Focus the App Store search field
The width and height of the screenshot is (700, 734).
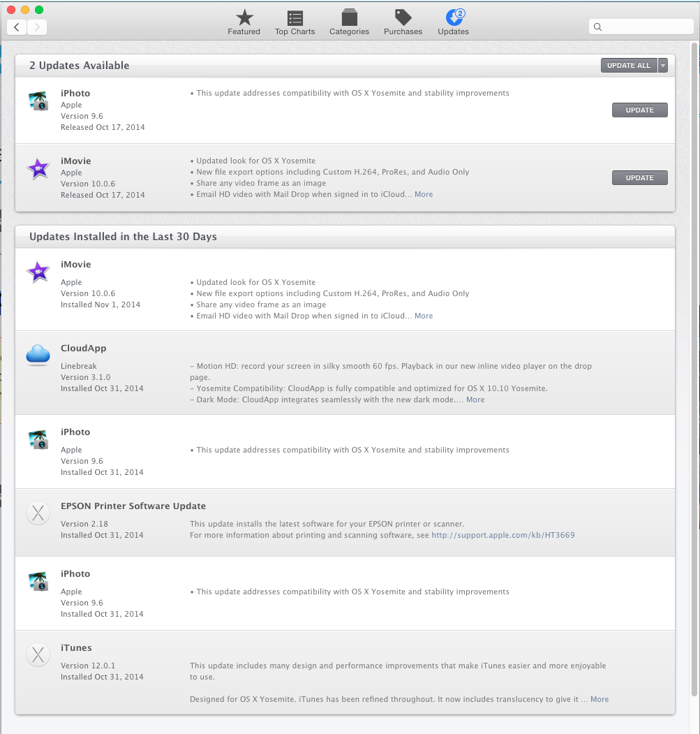(641, 27)
